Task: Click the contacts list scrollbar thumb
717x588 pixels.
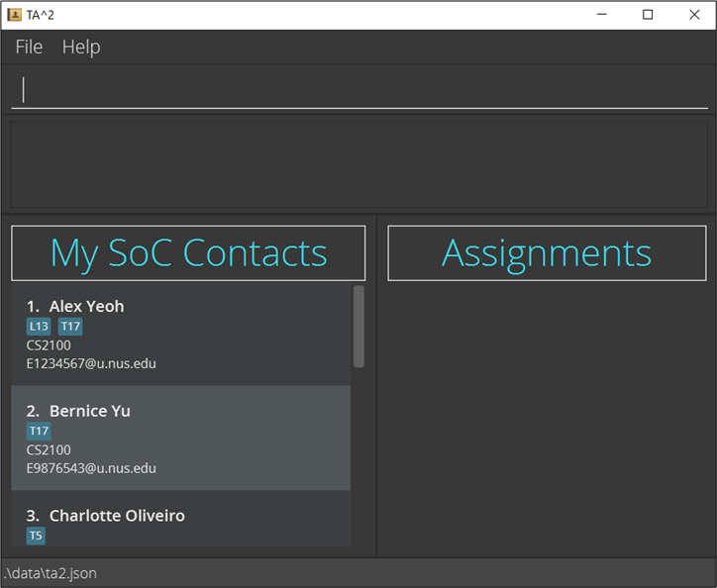Action: [358, 327]
